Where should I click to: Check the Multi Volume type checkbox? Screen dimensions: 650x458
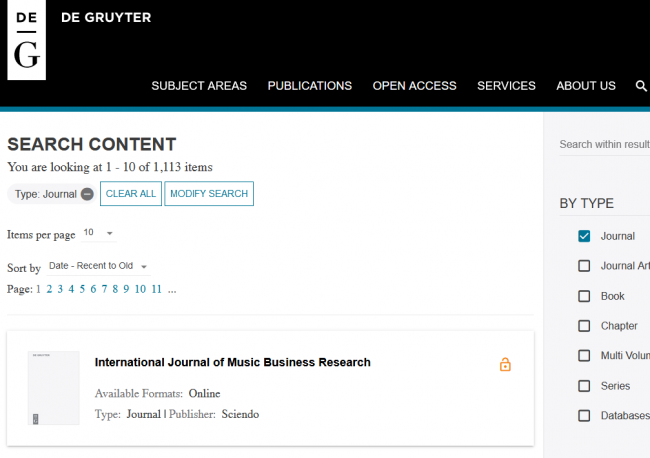(x=584, y=356)
